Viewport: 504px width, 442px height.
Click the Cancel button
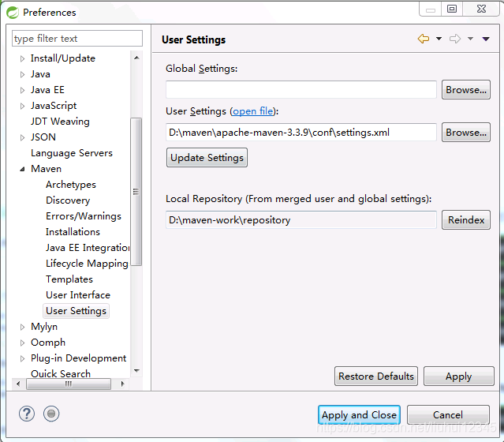click(x=448, y=414)
